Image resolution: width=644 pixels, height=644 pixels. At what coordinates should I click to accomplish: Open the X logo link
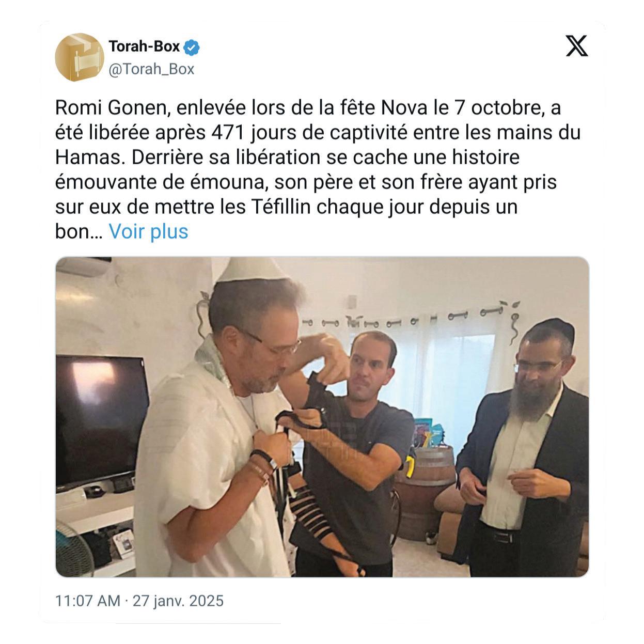tap(577, 46)
